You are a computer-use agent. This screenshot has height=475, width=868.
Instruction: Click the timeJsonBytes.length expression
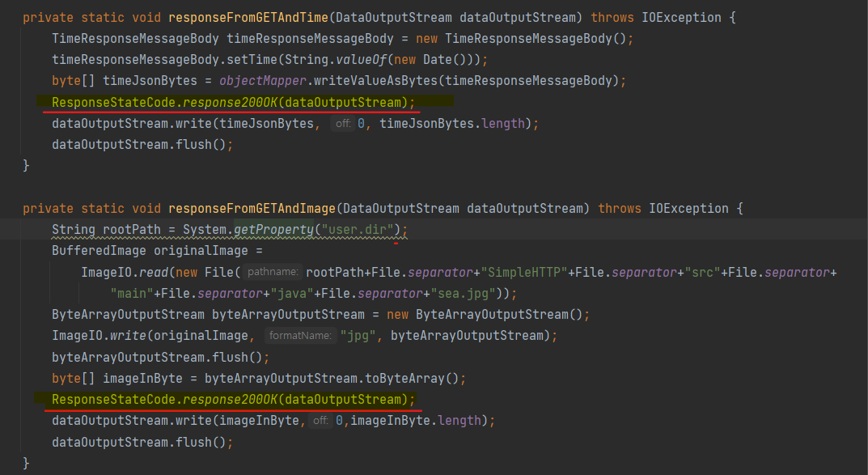coord(451,124)
